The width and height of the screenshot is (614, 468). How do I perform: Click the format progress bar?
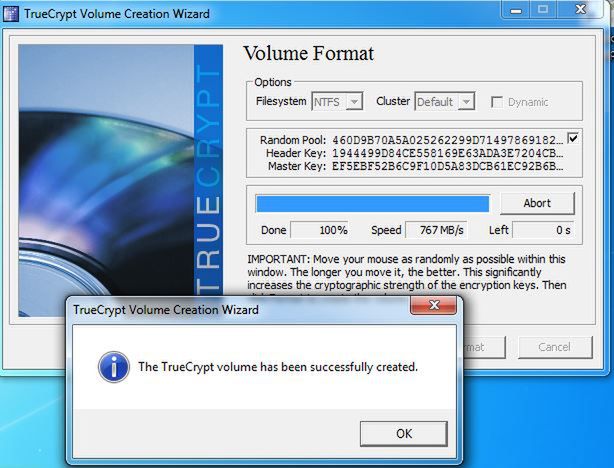pos(372,204)
